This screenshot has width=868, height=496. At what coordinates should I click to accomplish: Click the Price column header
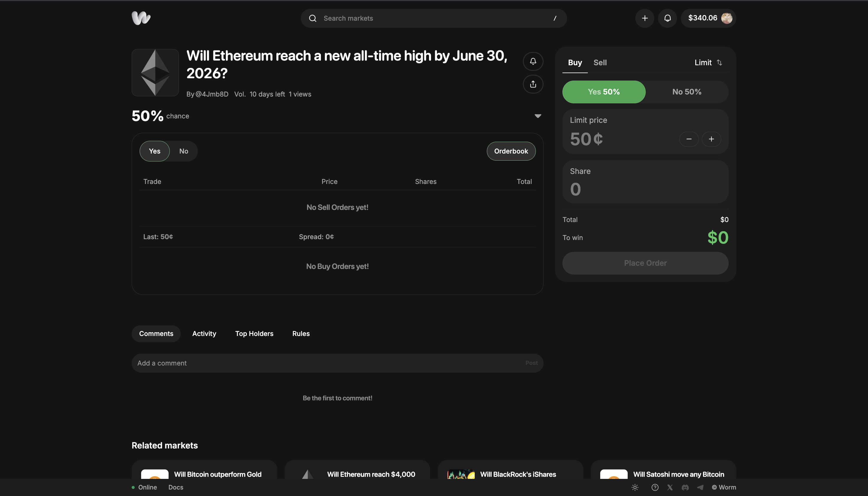[329, 182]
